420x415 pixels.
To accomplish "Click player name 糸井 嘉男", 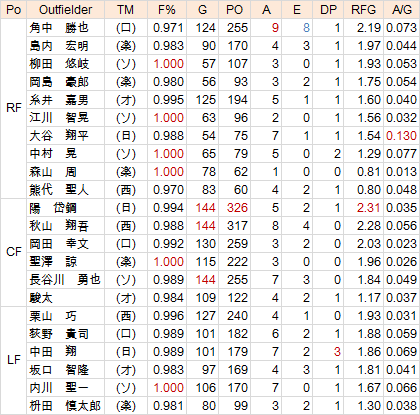I will [59, 100].
